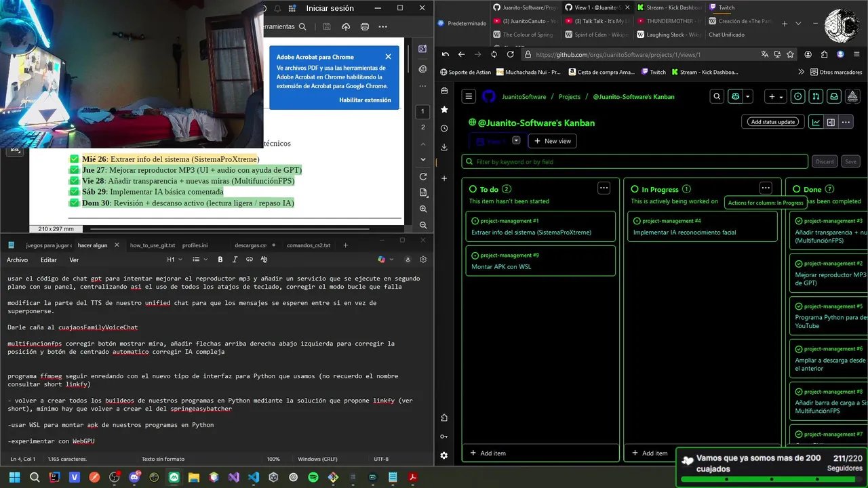The height and width of the screenshot is (488, 868).
Task: Open GitHub search magnifier
Action: 717,97
